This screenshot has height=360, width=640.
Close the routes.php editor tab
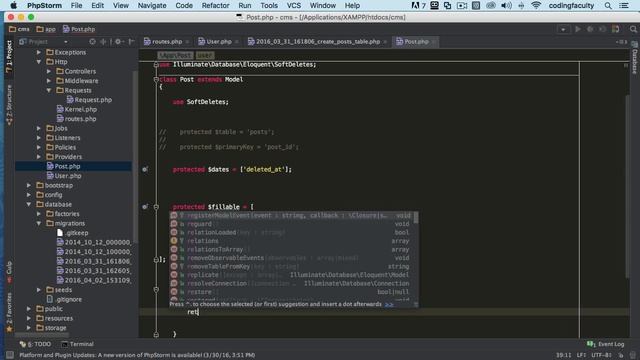(187, 42)
